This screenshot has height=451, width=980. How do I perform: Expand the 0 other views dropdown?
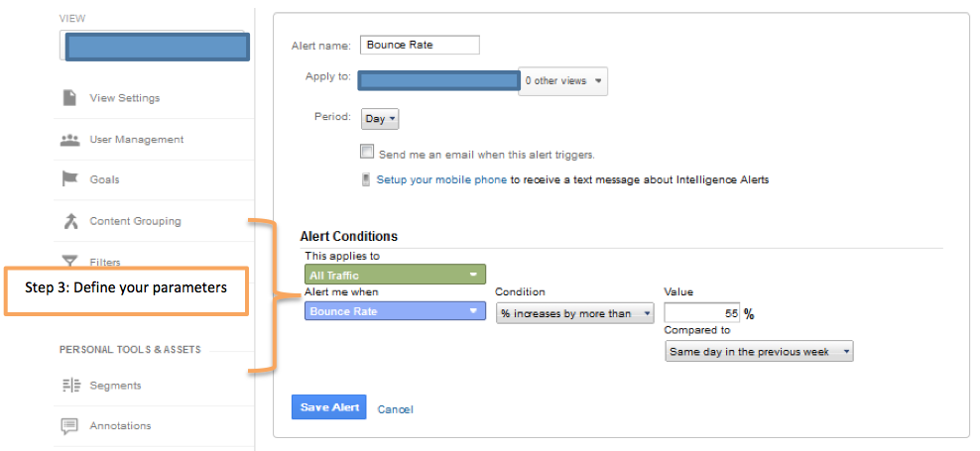click(x=563, y=80)
